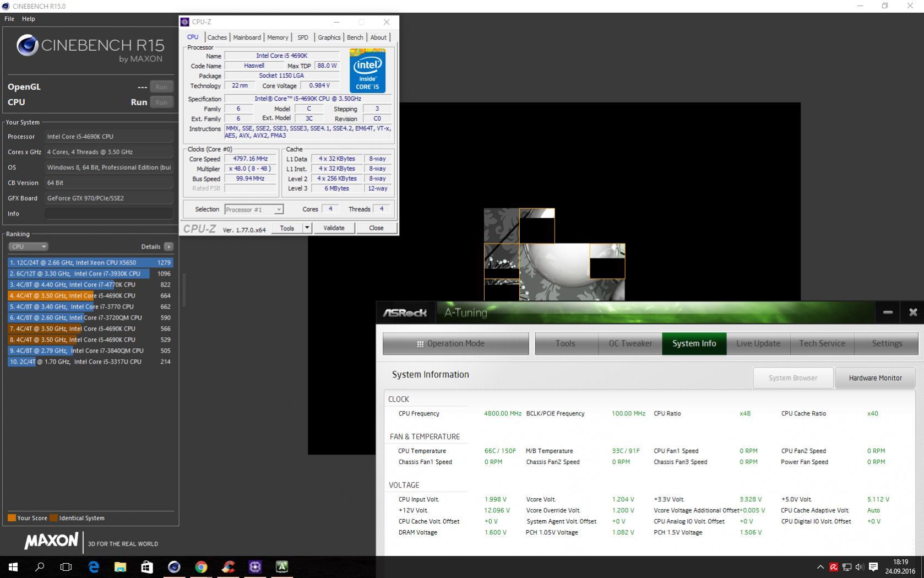Screen dimensions: 924x578
Task: Open the Tech Service tab
Action: [822, 343]
